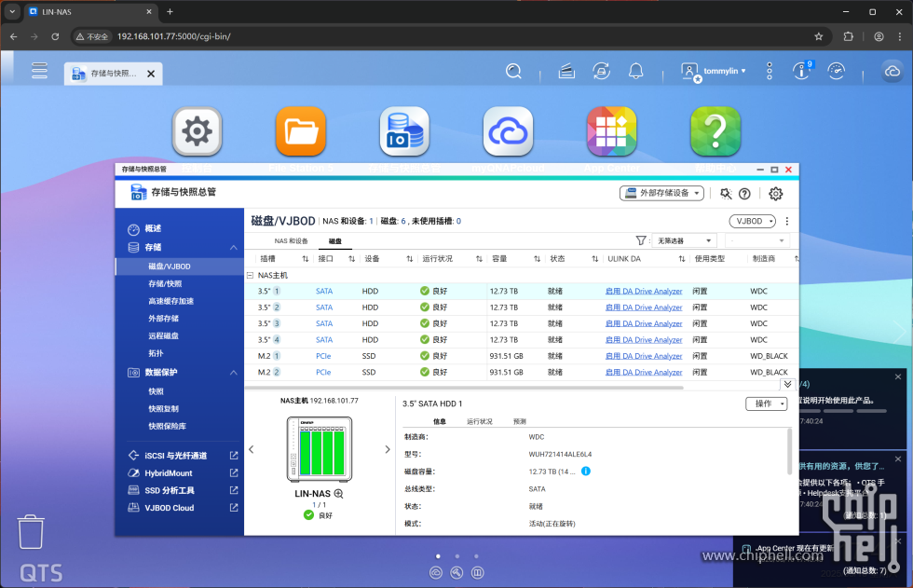The image size is (913, 588).
Task: Collapse the 数据保护 sidebar section
Action: click(x=234, y=373)
